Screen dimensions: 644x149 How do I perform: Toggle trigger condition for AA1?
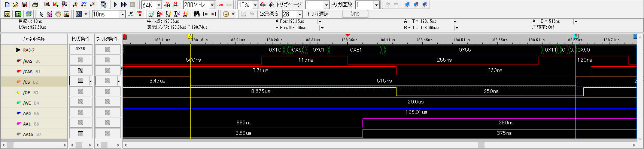pos(80,122)
